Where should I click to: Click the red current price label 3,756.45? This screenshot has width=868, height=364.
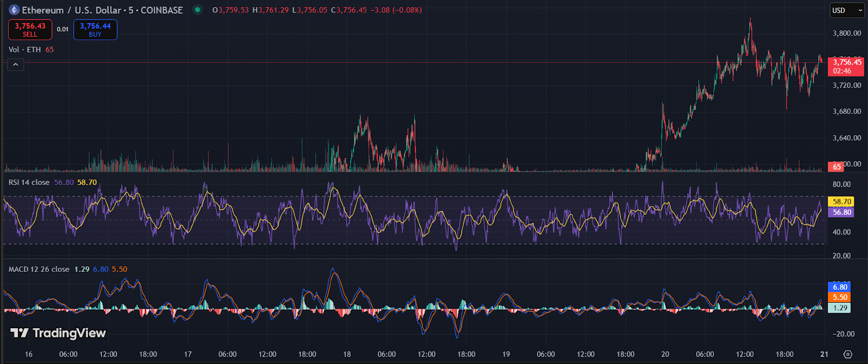coord(846,66)
